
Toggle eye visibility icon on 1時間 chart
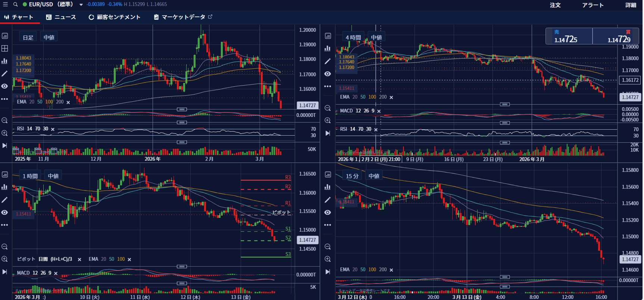(x=5, y=213)
